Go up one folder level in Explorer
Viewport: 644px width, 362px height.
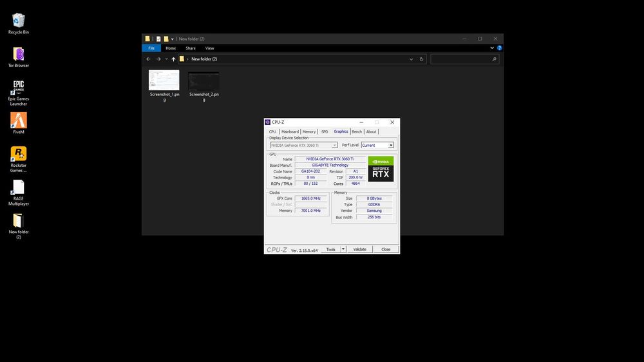(x=173, y=59)
